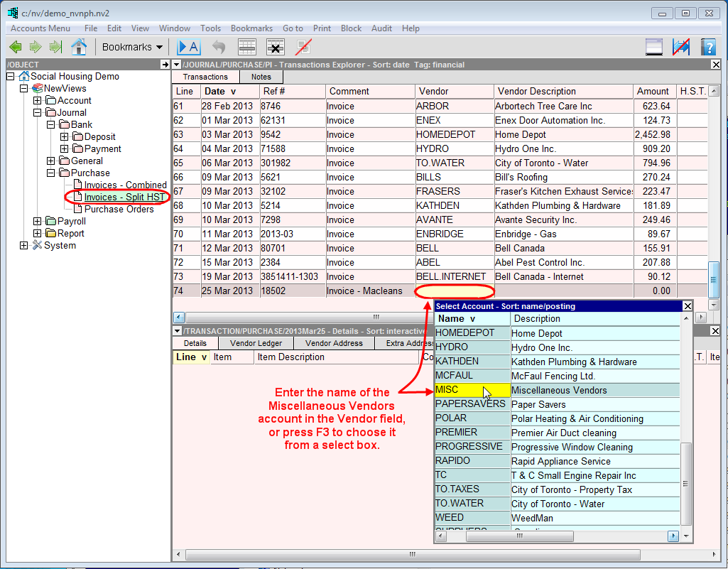Click the green back arrow icon

pyautogui.click(x=15, y=47)
